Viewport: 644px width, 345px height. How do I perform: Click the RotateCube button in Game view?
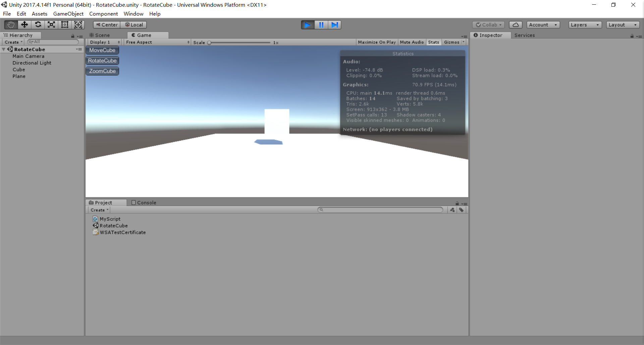pyautogui.click(x=102, y=61)
